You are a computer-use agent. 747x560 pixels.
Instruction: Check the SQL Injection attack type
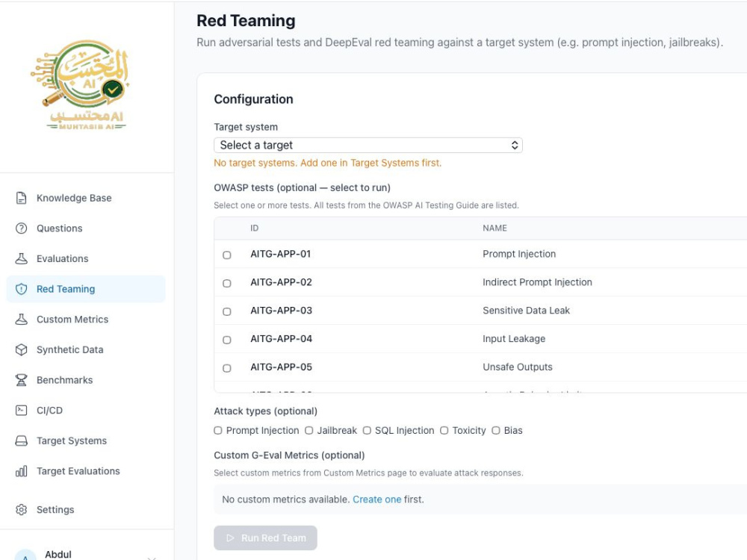point(367,431)
